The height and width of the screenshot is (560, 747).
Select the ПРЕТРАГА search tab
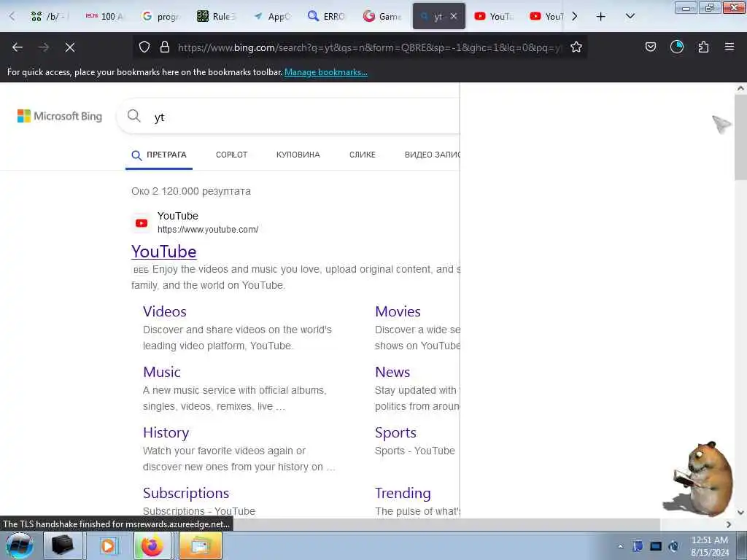159,155
